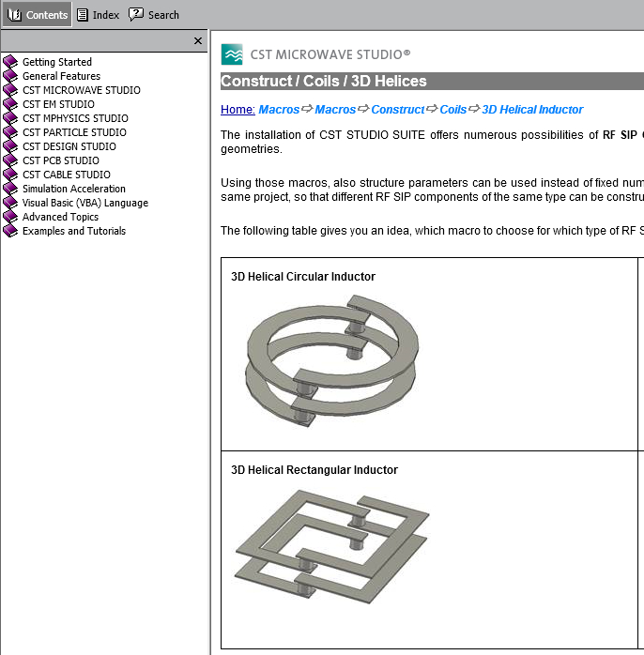Select CST CABLE STUDIO in the contents tree
Screen dimensions: 644x655
coord(67,175)
